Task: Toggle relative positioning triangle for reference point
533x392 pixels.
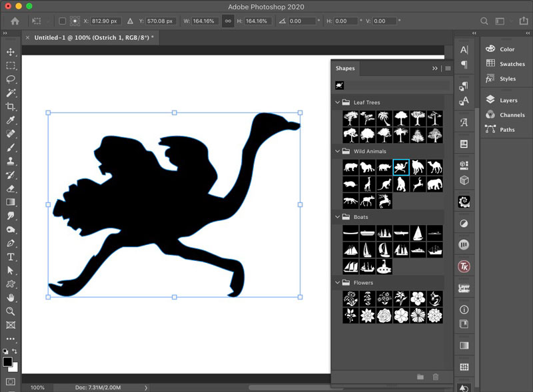Action: (130, 21)
